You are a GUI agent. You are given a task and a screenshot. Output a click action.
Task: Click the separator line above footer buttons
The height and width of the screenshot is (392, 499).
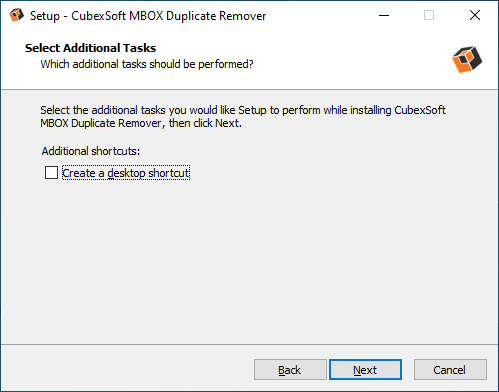(x=249, y=344)
